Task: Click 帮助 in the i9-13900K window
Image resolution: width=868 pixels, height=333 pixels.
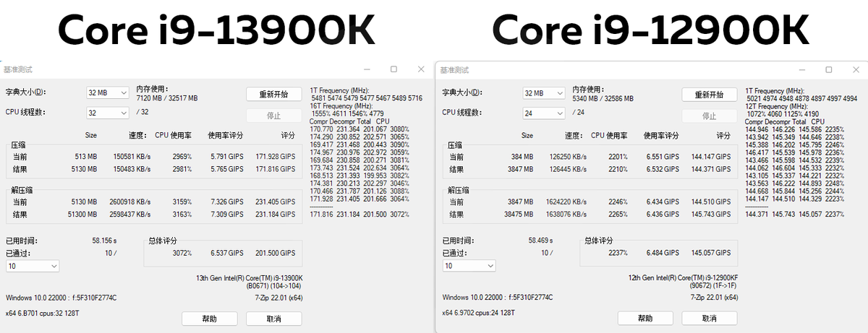Action: coord(209,319)
